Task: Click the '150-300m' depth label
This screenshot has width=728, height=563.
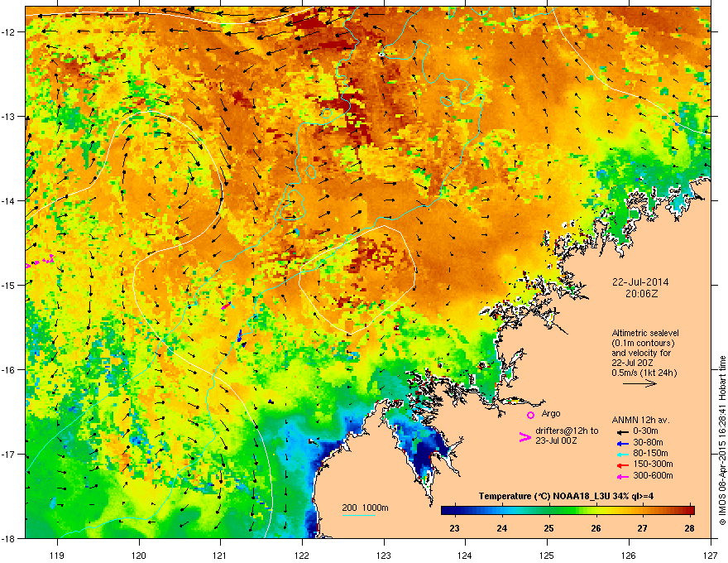Action: click(653, 464)
